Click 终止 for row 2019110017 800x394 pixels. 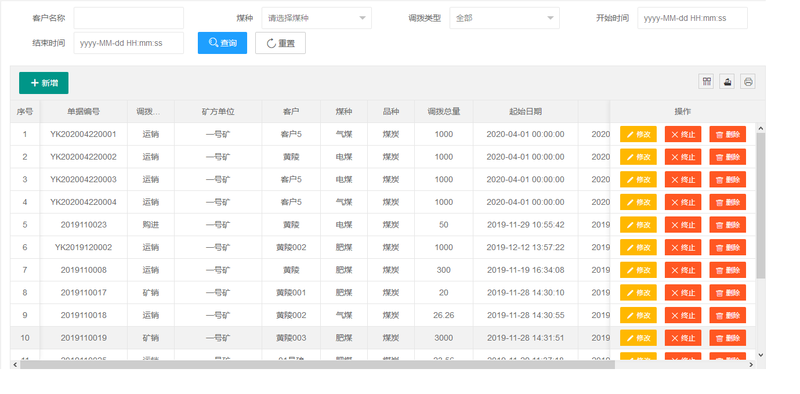pyautogui.click(x=683, y=292)
